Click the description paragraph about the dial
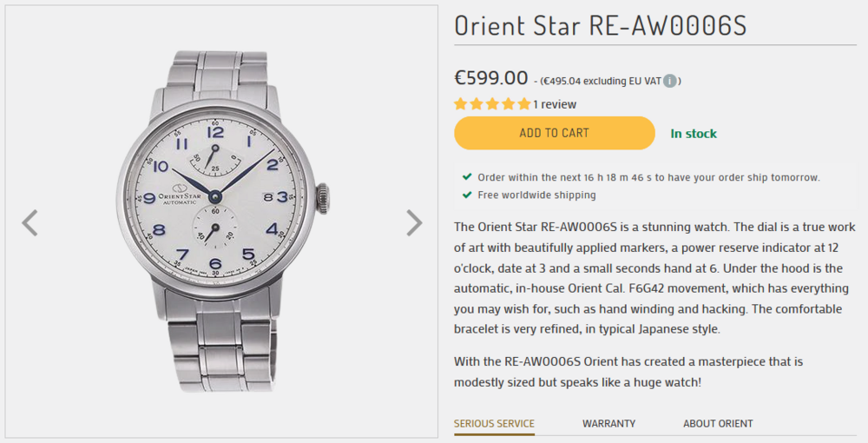The image size is (868, 443). click(x=648, y=278)
